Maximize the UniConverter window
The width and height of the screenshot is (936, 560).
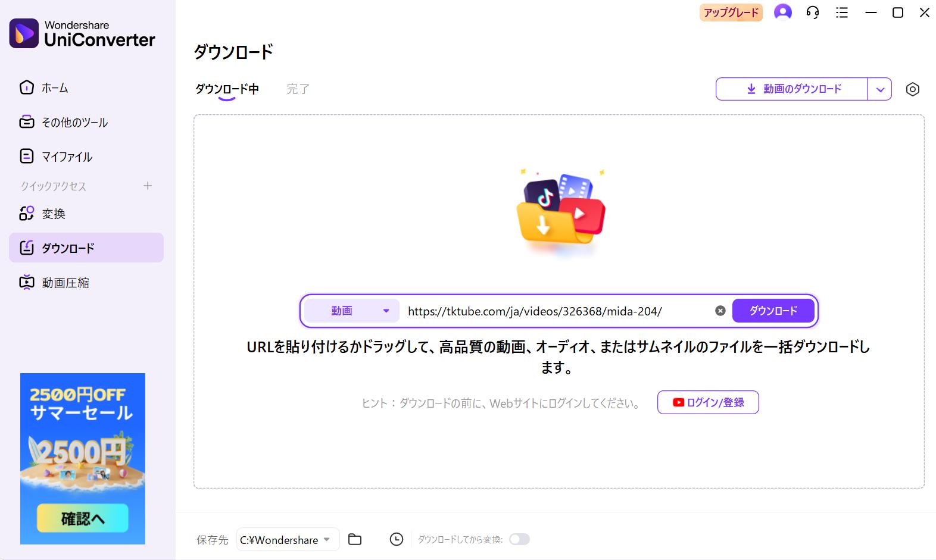(898, 12)
